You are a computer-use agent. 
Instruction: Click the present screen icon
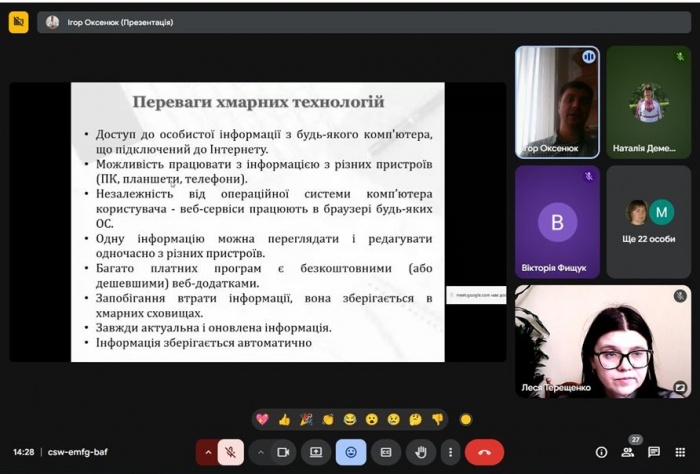[316, 452]
